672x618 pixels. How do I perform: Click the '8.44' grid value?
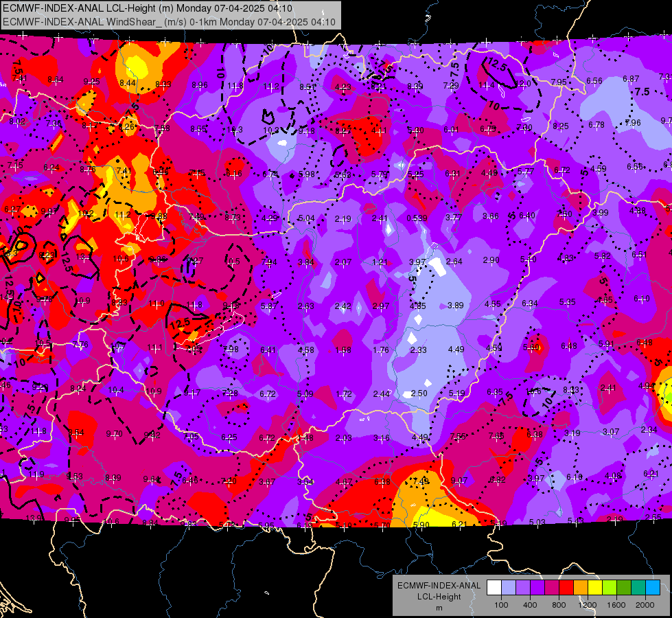click(x=128, y=83)
